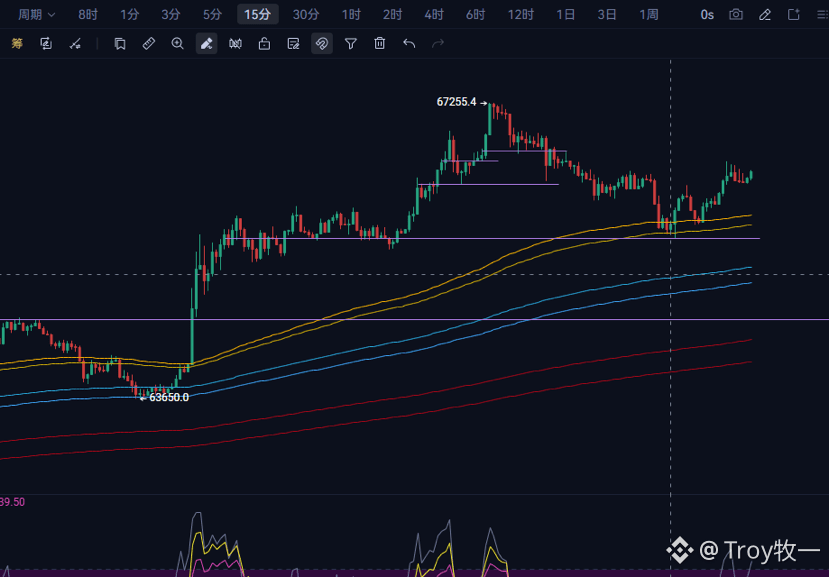Switch to 5分 timeframe
The height and width of the screenshot is (577, 829).
click(x=212, y=14)
